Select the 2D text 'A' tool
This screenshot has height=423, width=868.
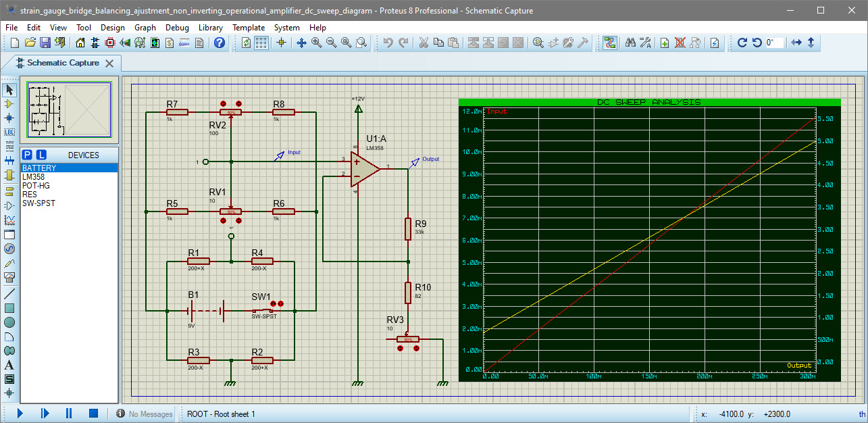coord(9,365)
